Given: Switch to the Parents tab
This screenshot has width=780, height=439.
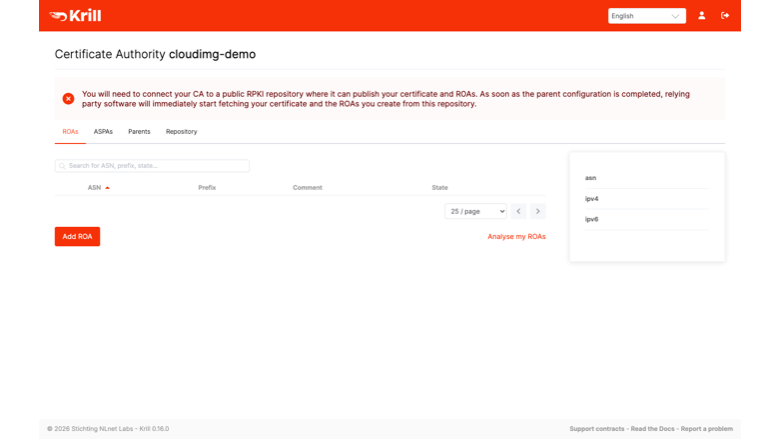Looking at the screenshot, I should point(139,132).
